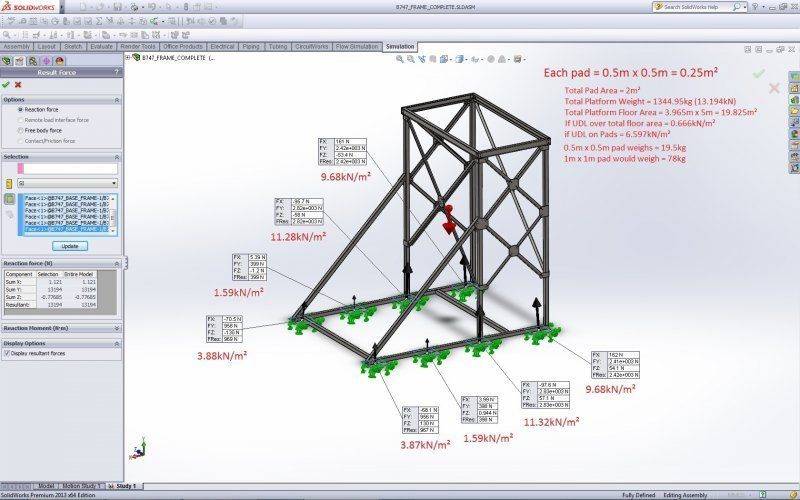
Task: Click the Section View icon
Action: pyautogui.click(x=433, y=59)
